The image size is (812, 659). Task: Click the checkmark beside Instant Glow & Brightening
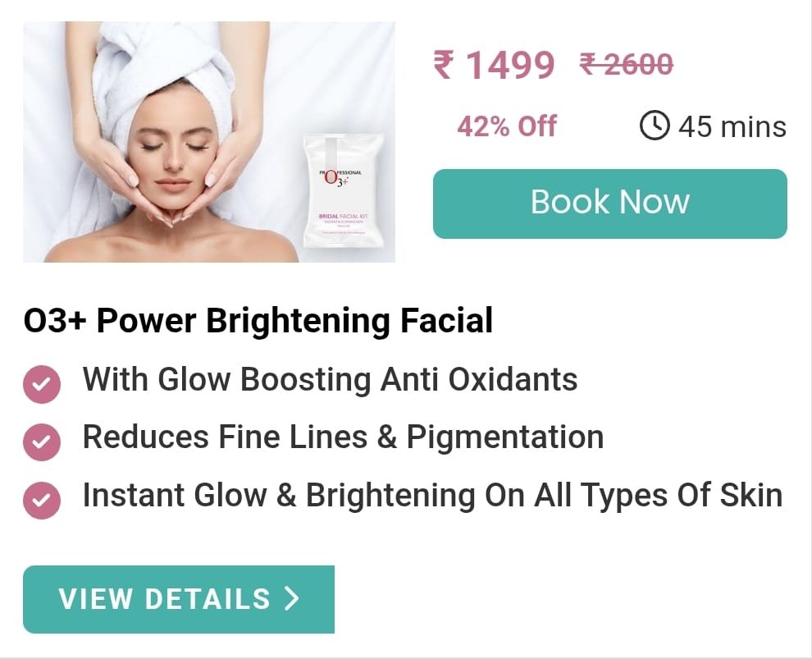(42, 501)
